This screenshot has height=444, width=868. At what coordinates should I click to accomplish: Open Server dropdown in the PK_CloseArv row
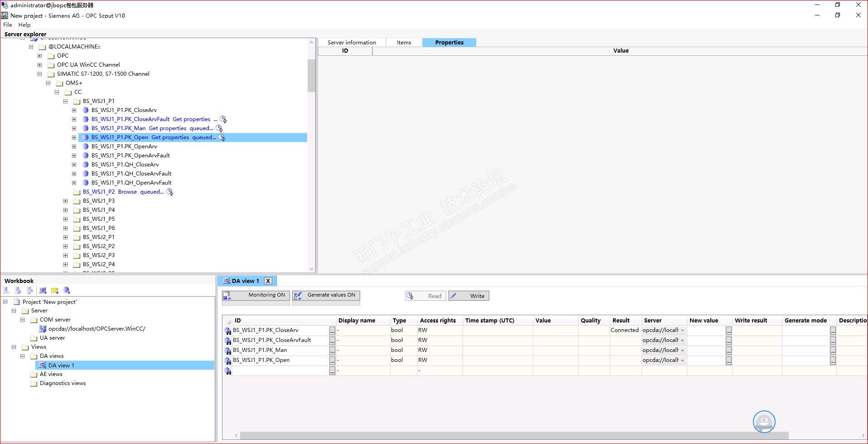click(682, 330)
